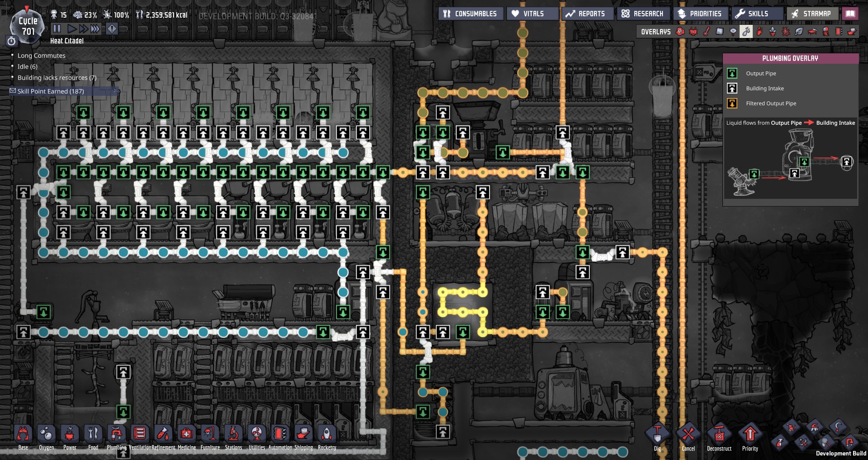
Task: Open the Research screen
Action: pyautogui.click(x=642, y=14)
